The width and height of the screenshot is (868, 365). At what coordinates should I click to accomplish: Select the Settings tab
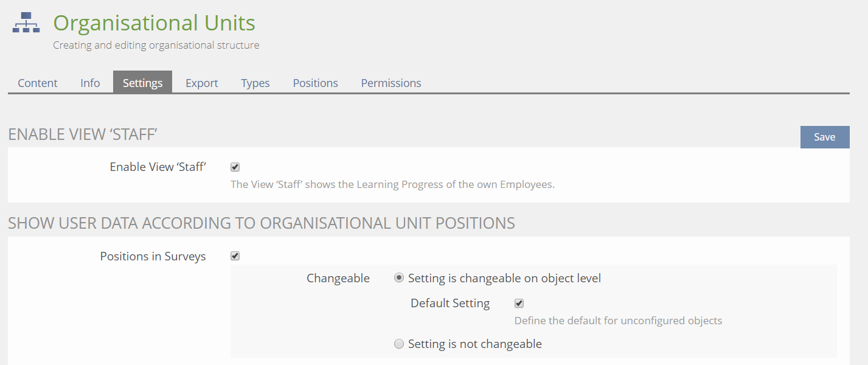coord(142,83)
